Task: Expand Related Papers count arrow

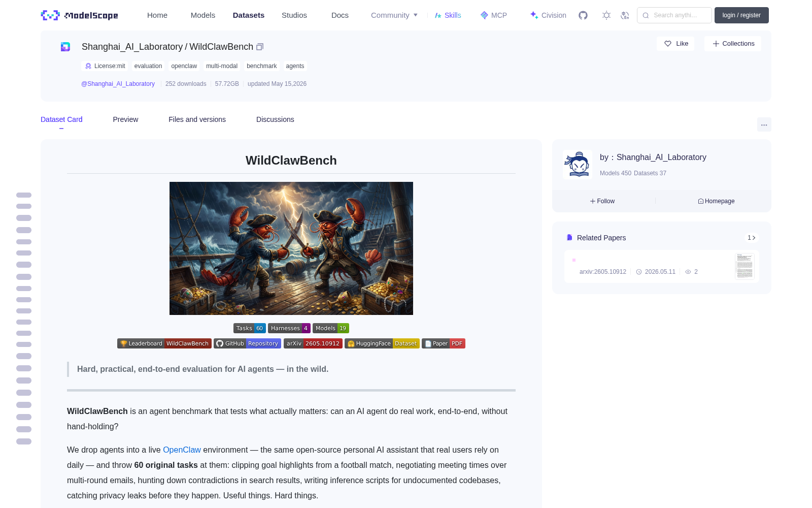Action: 752,238
